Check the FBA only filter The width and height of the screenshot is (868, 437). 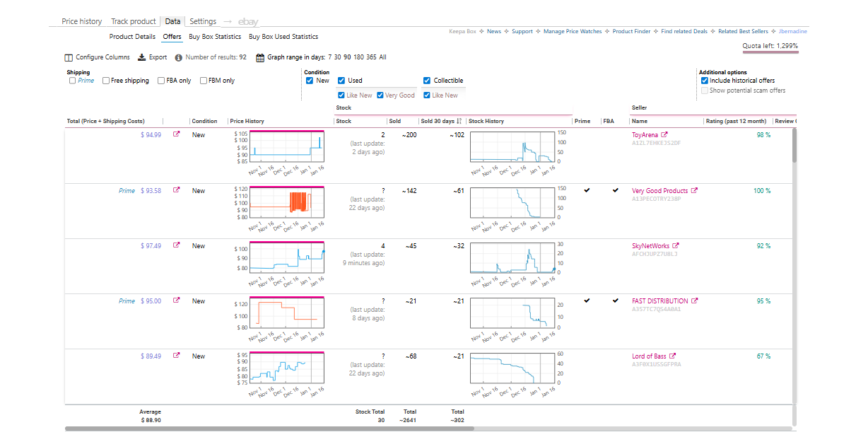coord(161,81)
